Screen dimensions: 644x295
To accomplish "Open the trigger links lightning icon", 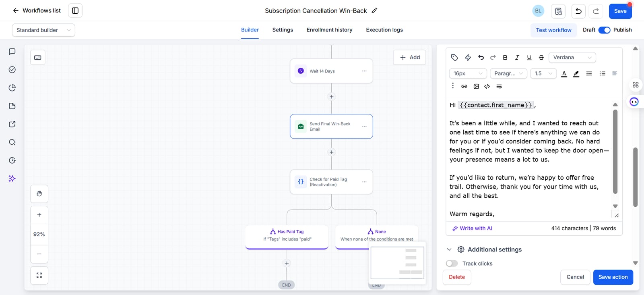I will 468,58.
